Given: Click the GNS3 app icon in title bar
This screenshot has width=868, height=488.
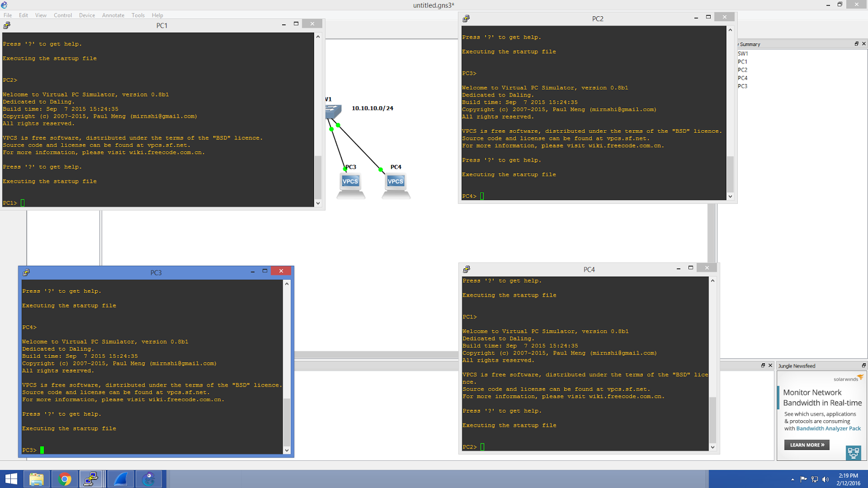Looking at the screenshot, I should [x=4, y=5].
